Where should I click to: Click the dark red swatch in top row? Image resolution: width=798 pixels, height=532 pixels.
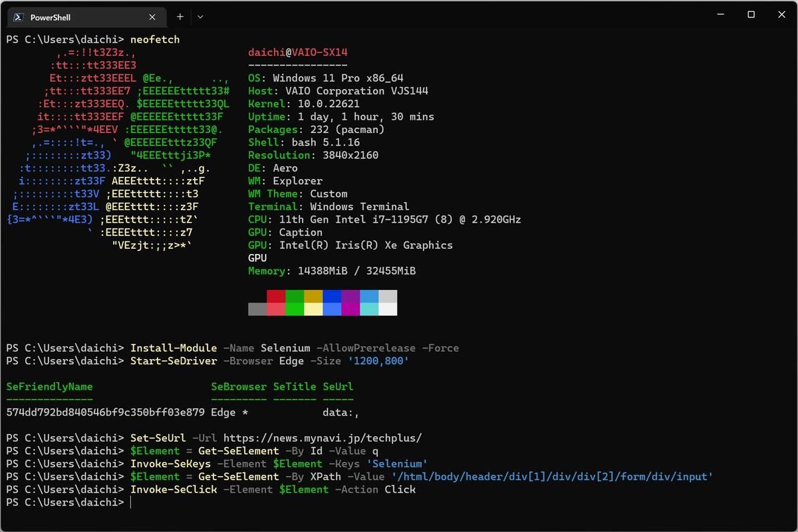pos(276,296)
